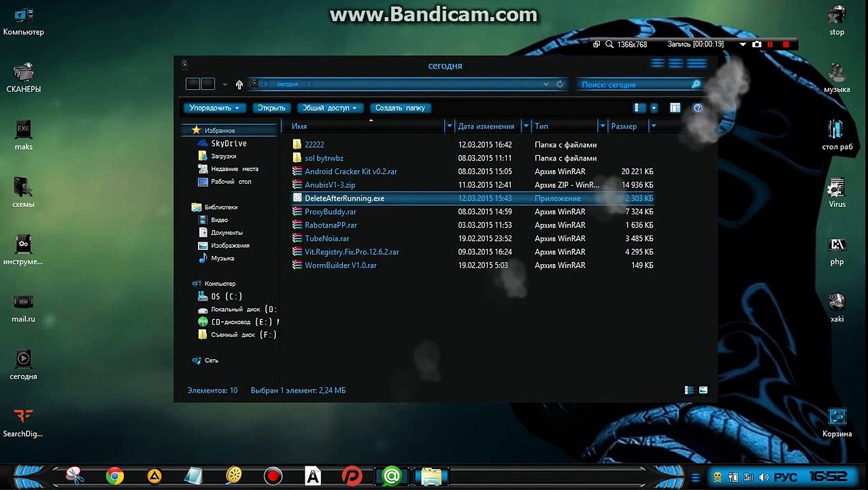
Task: Click the up-arrow folder navigation button
Action: pyautogui.click(x=239, y=84)
